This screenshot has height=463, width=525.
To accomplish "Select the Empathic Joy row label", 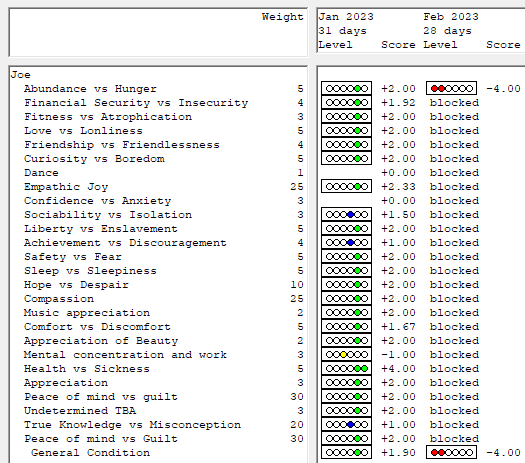I will [66, 186].
